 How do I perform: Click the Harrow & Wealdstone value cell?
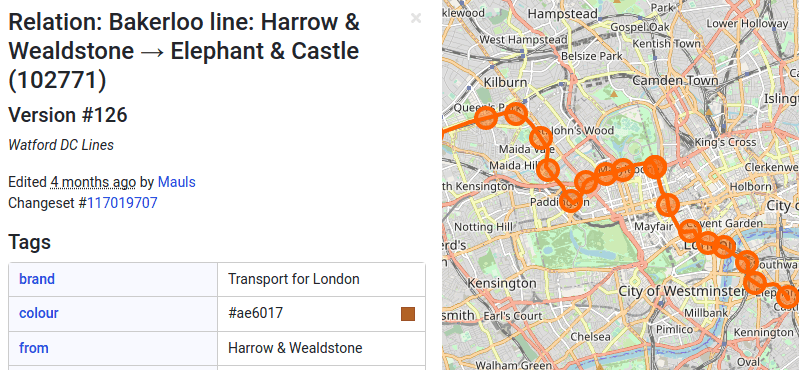click(x=321, y=348)
